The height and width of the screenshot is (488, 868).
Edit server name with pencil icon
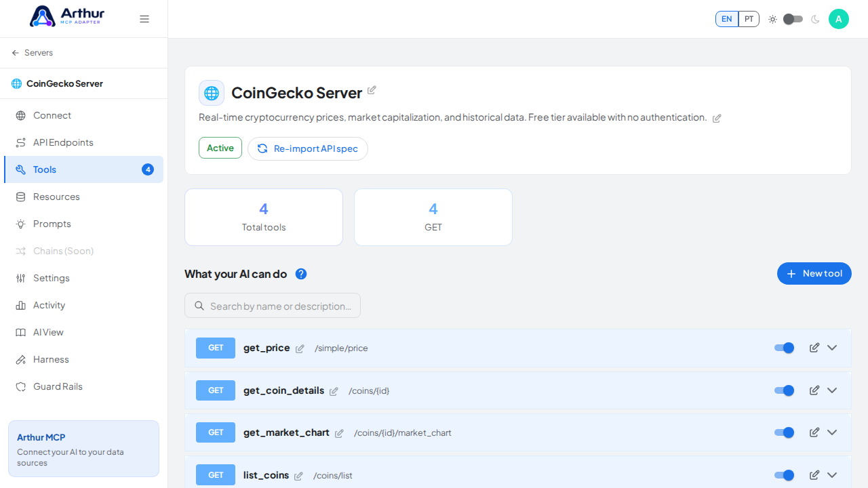click(x=372, y=90)
